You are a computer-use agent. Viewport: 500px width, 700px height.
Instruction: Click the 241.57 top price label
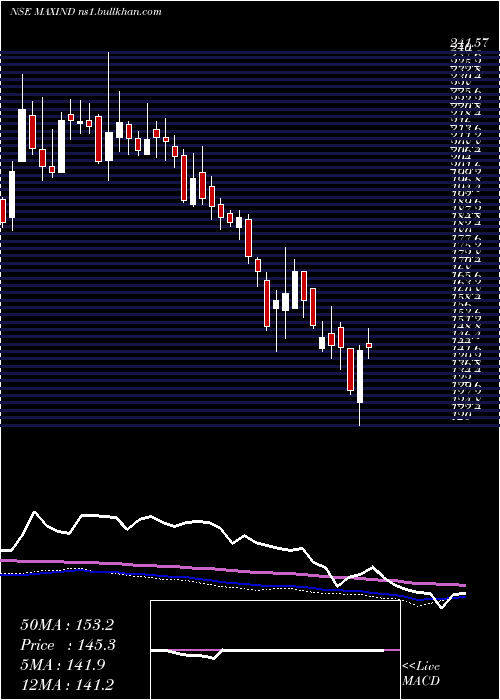(x=472, y=43)
